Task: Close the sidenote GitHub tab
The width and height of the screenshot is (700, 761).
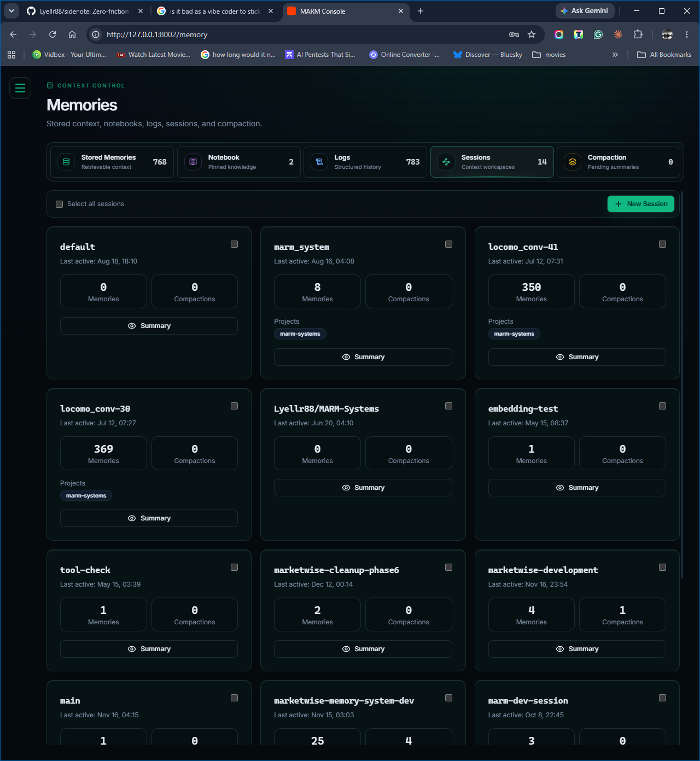Action: [x=141, y=11]
